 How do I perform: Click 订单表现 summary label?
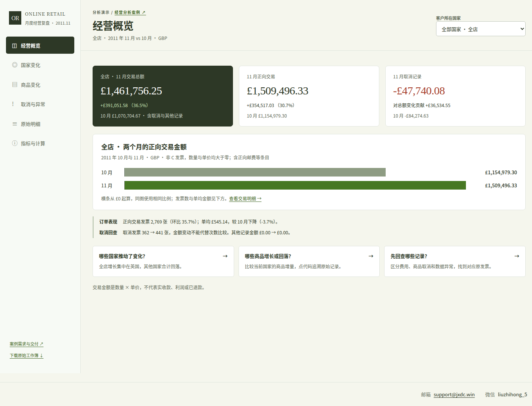(x=108, y=222)
